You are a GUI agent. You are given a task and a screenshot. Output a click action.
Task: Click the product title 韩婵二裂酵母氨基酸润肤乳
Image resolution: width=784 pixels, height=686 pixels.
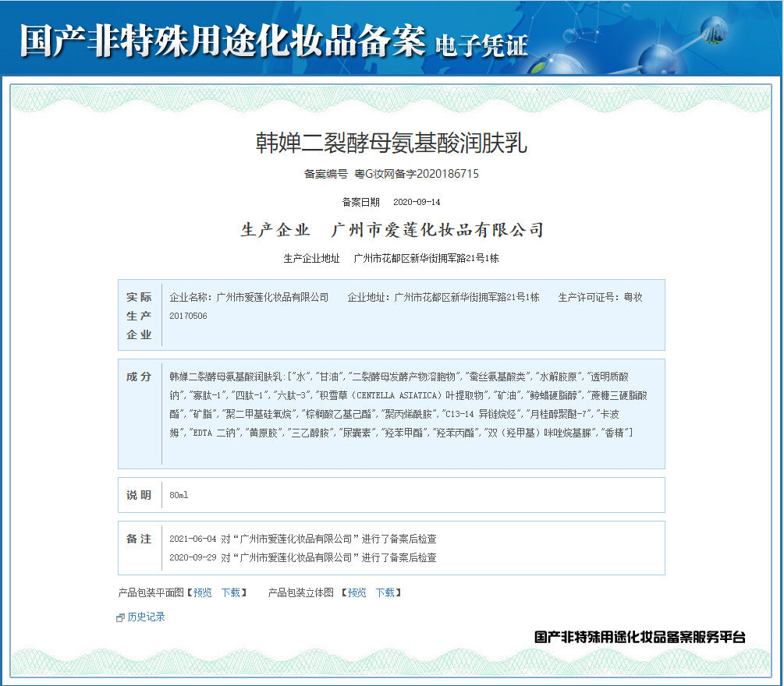click(392, 143)
